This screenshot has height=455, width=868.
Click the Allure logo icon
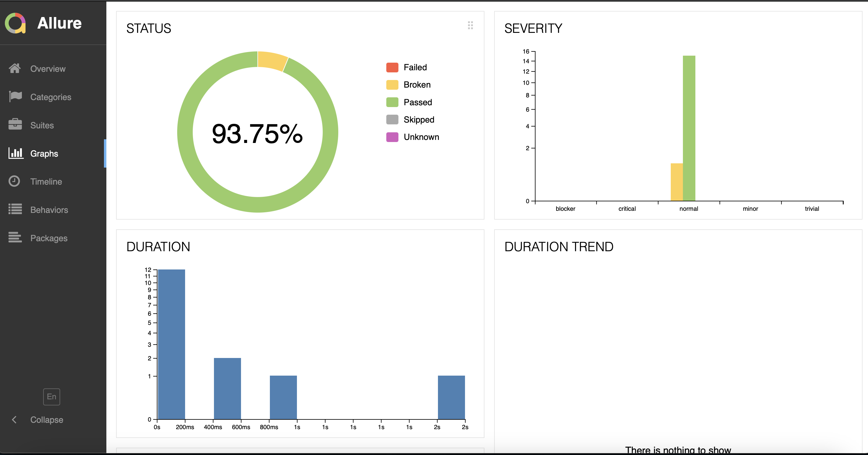(15, 23)
